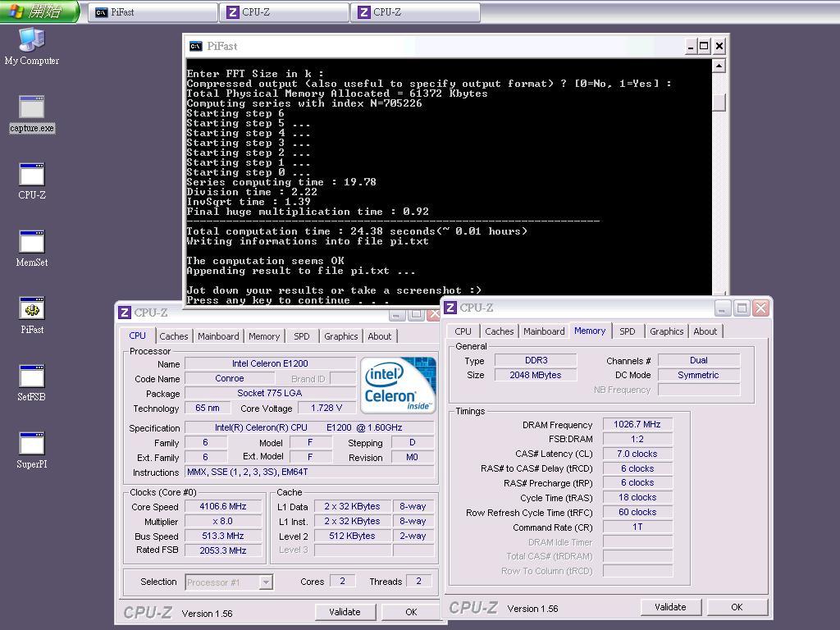Screen dimensions: 840x630
Task: Click the DRAM Frequency 1026.7 MHz value
Action: pyautogui.click(x=637, y=424)
